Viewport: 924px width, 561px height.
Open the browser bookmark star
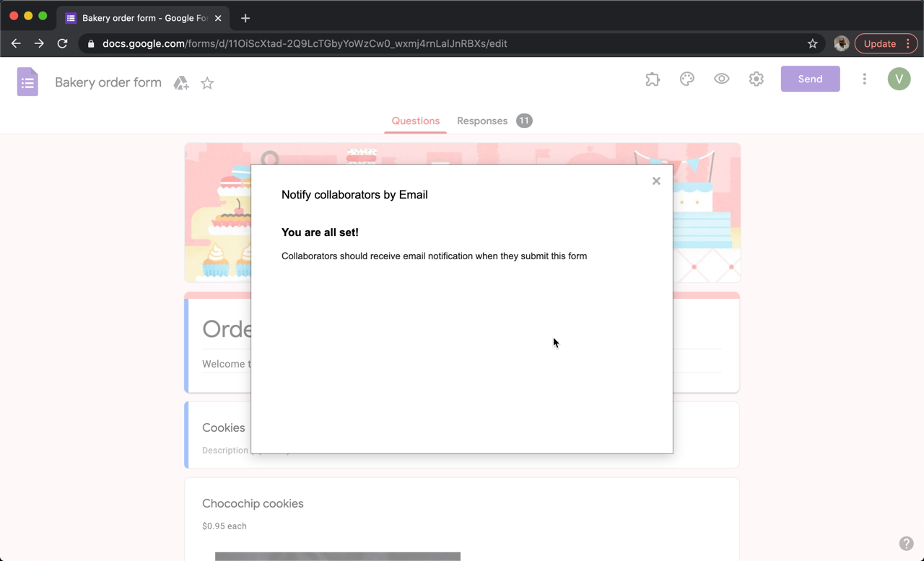(812, 43)
